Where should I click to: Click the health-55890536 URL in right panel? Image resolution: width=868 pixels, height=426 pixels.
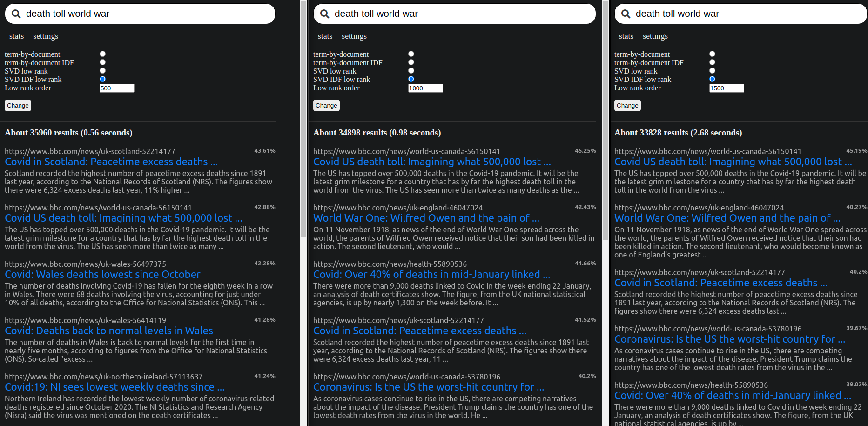691,385
